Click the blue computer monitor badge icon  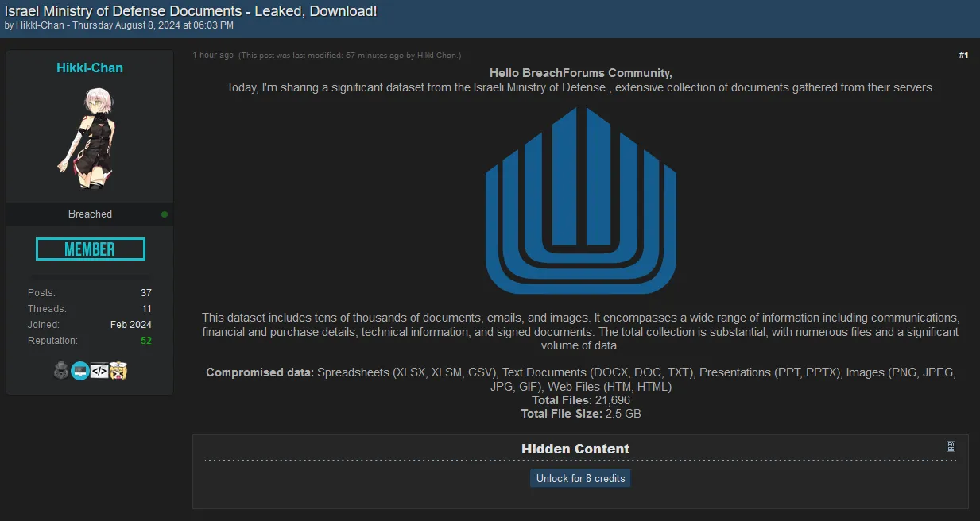pyautogui.click(x=80, y=370)
